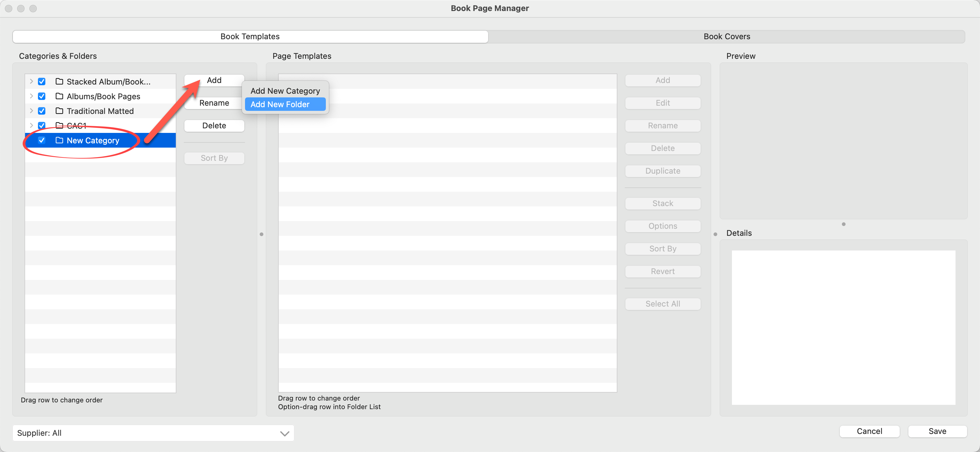Click the Stacked Album/Book folder icon
Screen dimensions: 980x452
pyautogui.click(x=59, y=81)
